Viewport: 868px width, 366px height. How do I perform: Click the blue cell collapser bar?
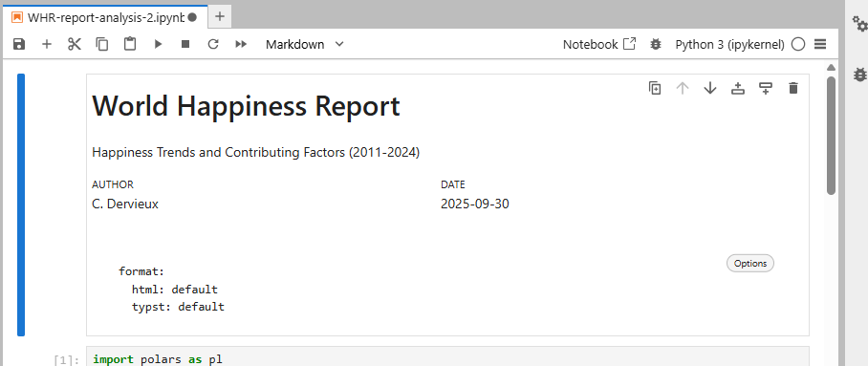pyautogui.click(x=21, y=205)
